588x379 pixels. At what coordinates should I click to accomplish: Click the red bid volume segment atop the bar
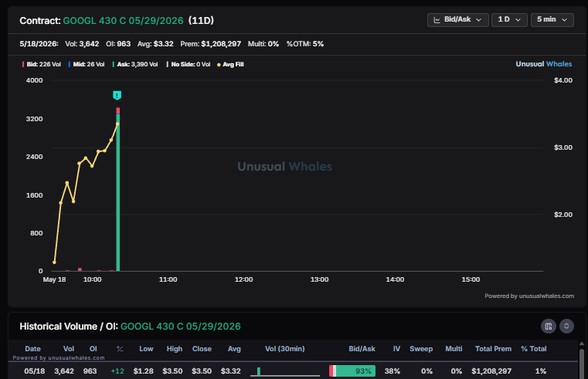(x=118, y=110)
